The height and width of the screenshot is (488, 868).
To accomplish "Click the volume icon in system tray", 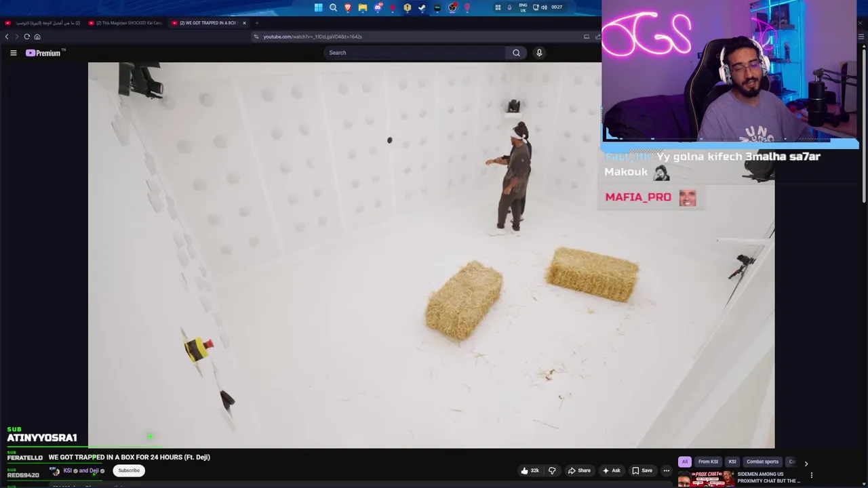I will point(544,7).
